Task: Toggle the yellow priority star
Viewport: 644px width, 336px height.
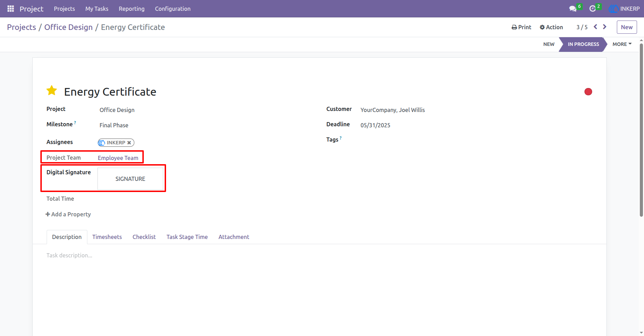Action: pos(52,90)
